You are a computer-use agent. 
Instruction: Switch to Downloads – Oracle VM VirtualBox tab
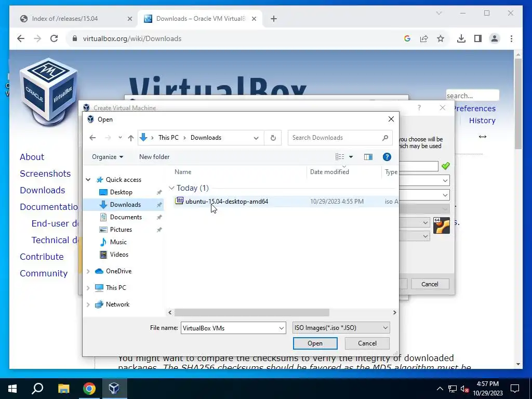200,19
